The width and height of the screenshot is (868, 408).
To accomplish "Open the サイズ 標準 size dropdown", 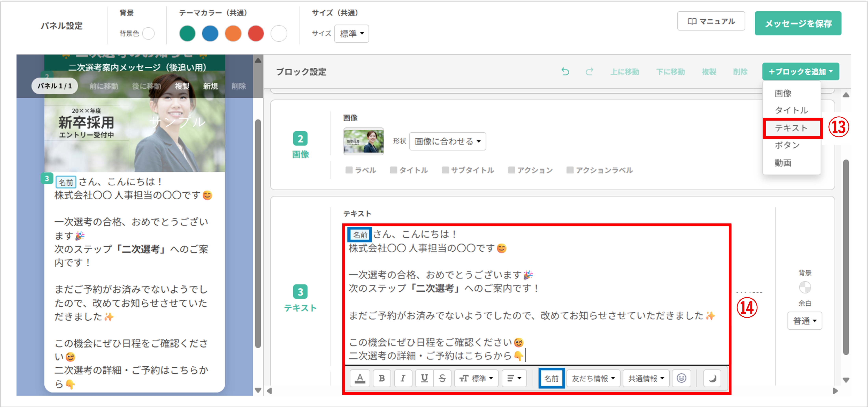I will [351, 33].
